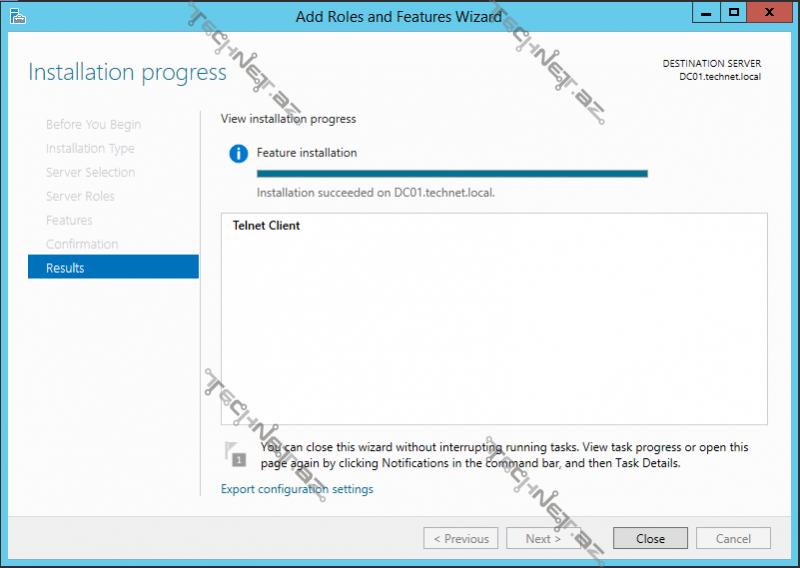The height and width of the screenshot is (568, 800).
Task: Select the Telnet Client entry in results list
Action: coord(266,226)
